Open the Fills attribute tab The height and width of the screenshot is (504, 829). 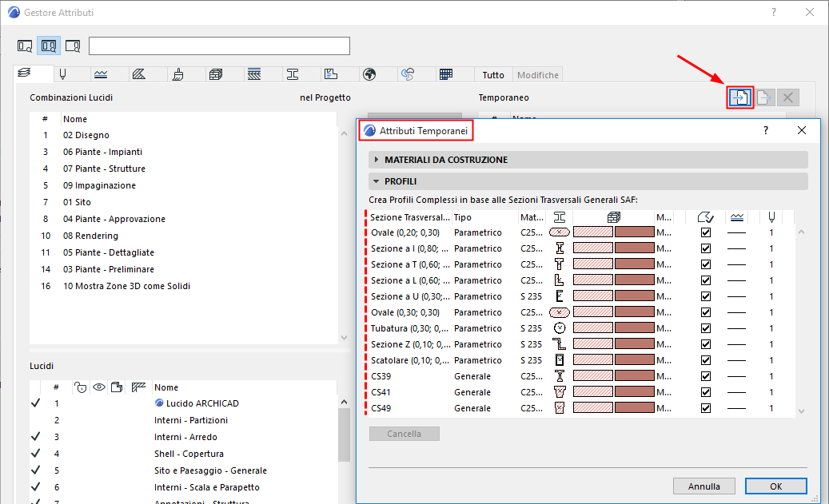tap(139, 74)
